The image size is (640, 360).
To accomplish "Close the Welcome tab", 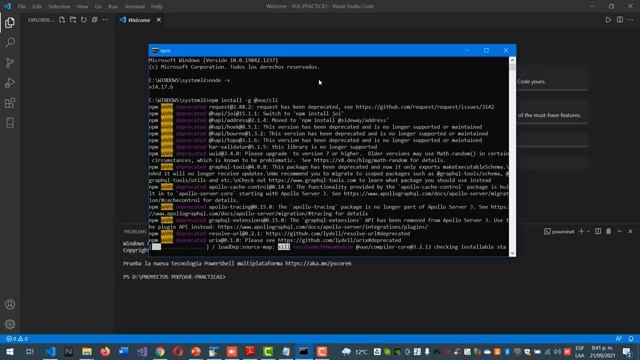I will coord(159,20).
